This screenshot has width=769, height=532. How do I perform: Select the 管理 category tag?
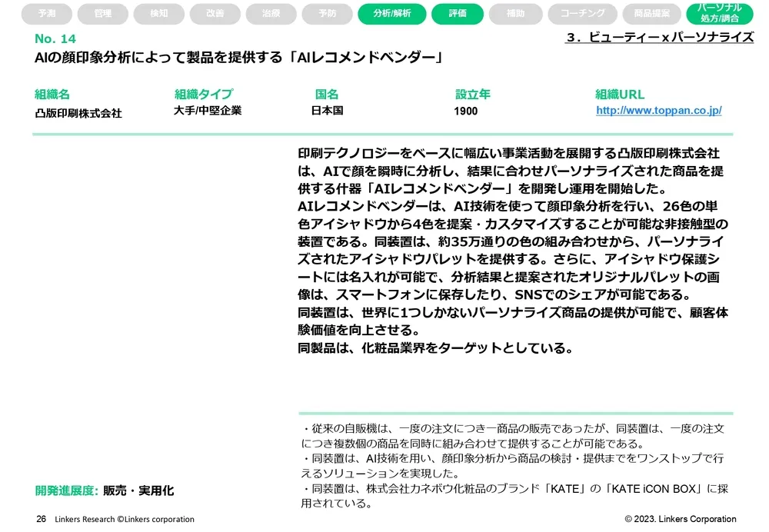[102, 13]
